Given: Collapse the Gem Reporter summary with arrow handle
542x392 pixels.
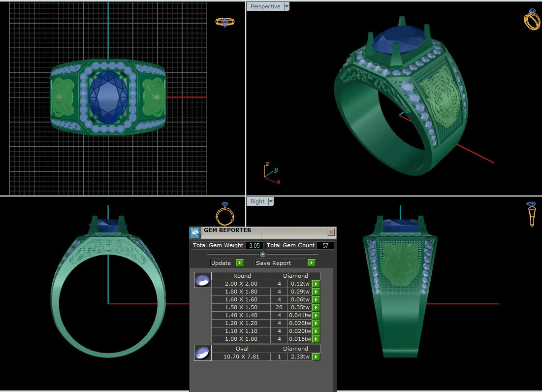Looking at the screenshot, I should click(262, 255).
